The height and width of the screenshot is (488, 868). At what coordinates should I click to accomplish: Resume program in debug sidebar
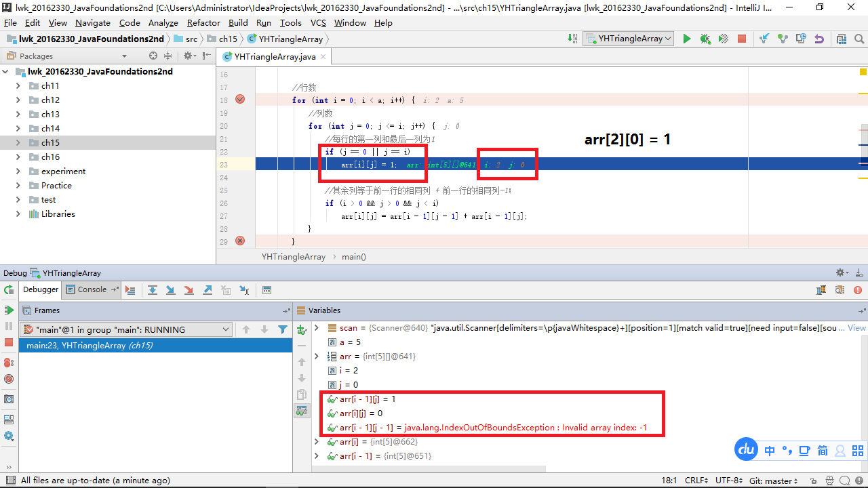coord(9,310)
